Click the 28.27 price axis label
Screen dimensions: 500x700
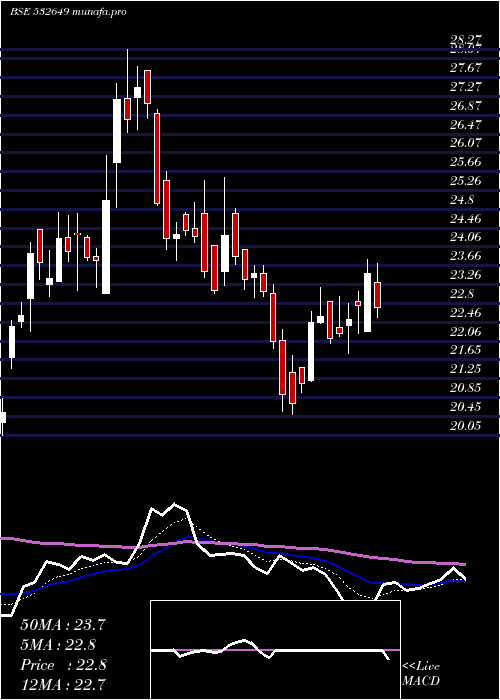point(466,40)
